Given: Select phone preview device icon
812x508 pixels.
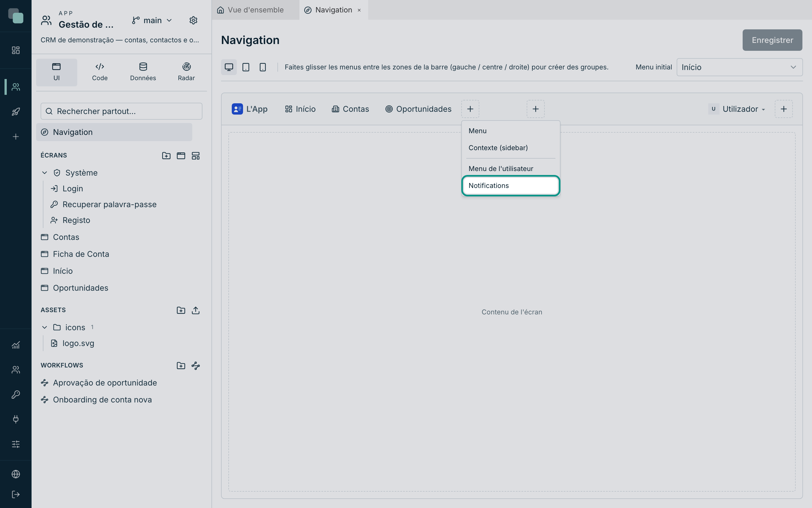Looking at the screenshot, I should tap(263, 67).
